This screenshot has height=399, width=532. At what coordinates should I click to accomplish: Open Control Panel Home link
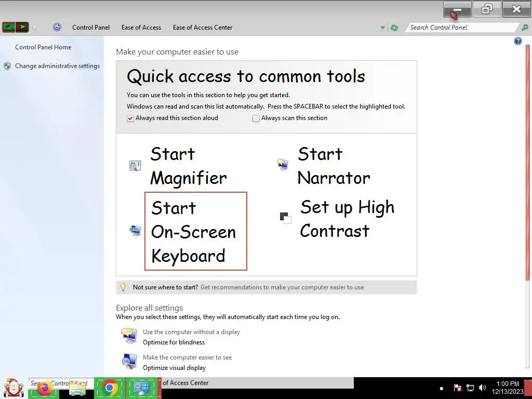point(43,47)
